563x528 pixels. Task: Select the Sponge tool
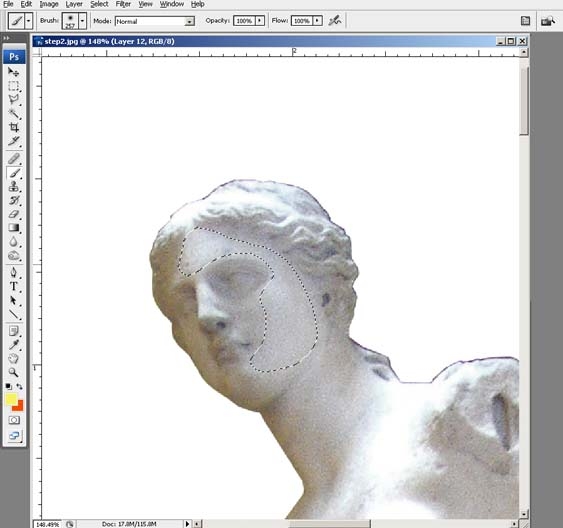[14, 256]
